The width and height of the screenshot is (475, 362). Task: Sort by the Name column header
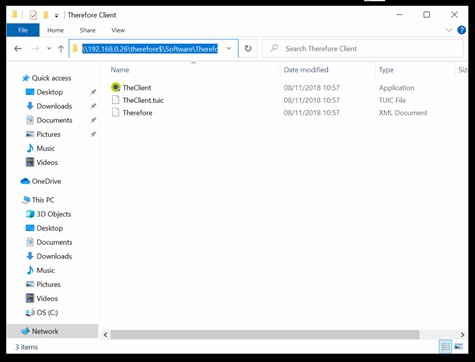point(120,70)
